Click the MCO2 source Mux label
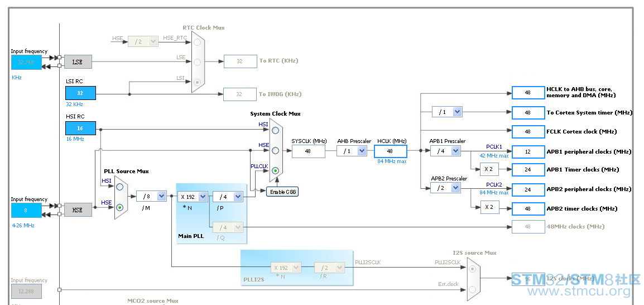 tap(153, 301)
